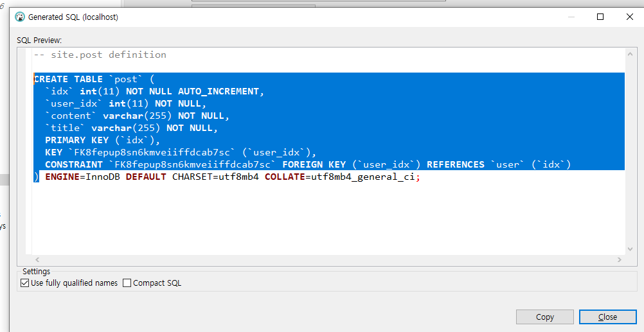Click the CONSTRAINT FOREIGN KEY line

pyautogui.click(x=308, y=164)
